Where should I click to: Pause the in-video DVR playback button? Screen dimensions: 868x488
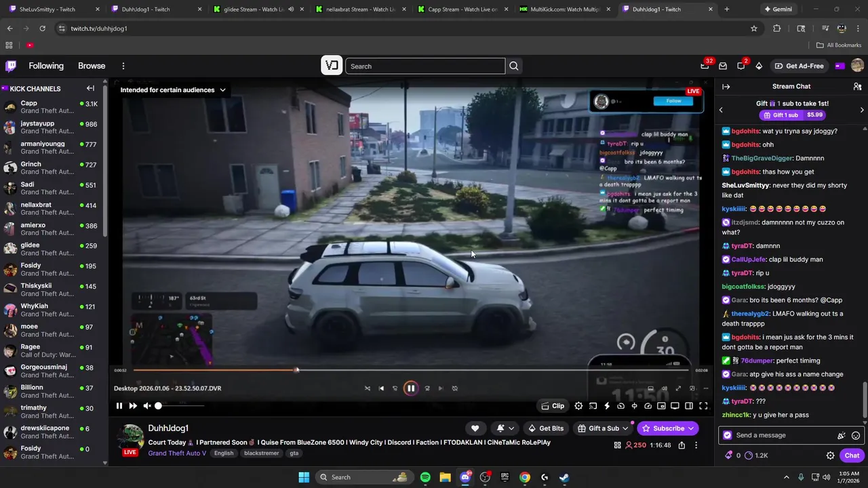click(x=411, y=388)
